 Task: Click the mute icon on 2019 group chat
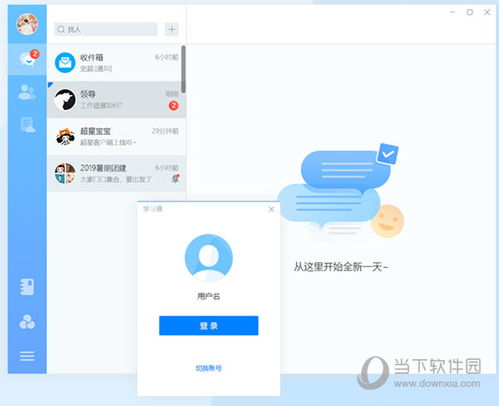(175, 179)
